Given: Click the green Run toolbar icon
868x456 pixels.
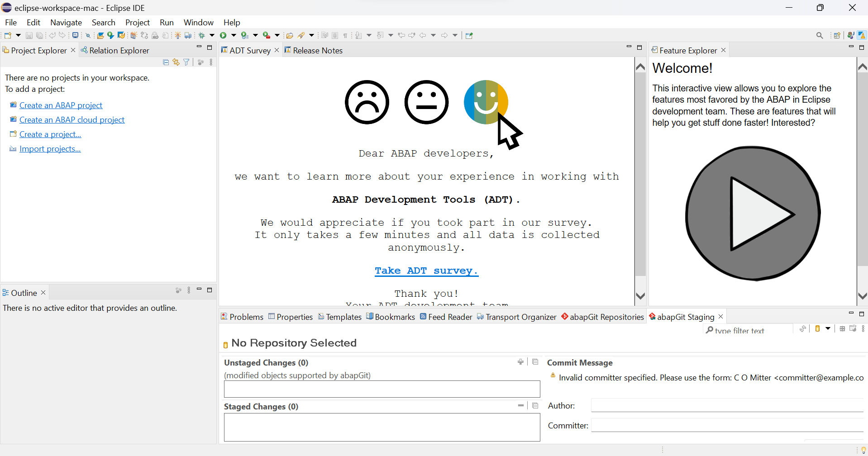Looking at the screenshot, I should [223, 35].
